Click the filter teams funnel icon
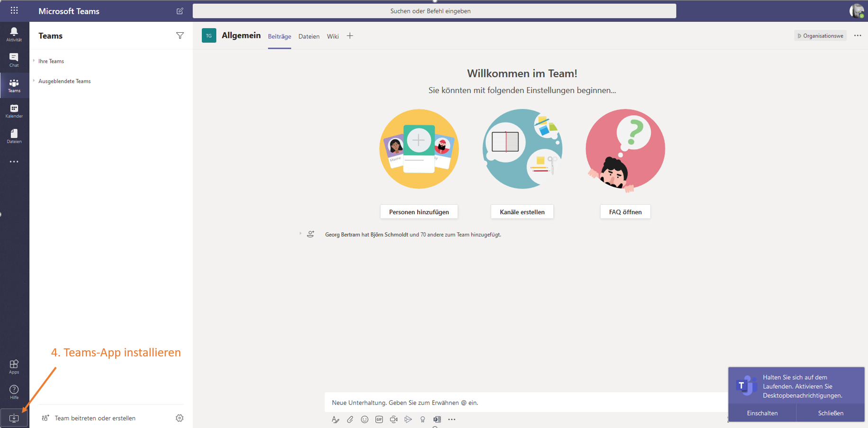This screenshot has height=428, width=868. [180, 36]
